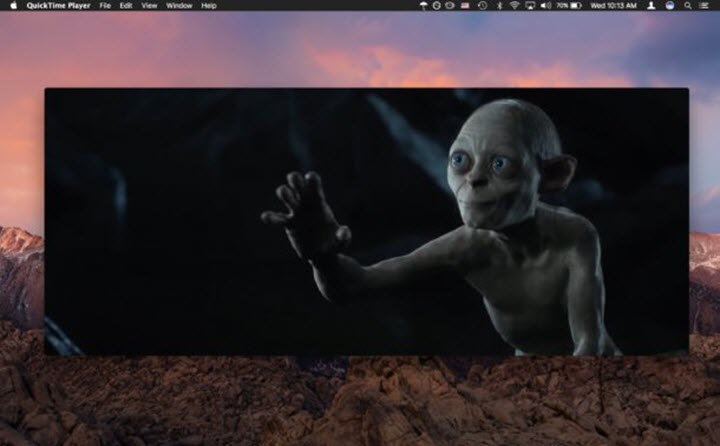This screenshot has width=720, height=446.
Task: Open the File menu
Action: (x=105, y=6)
